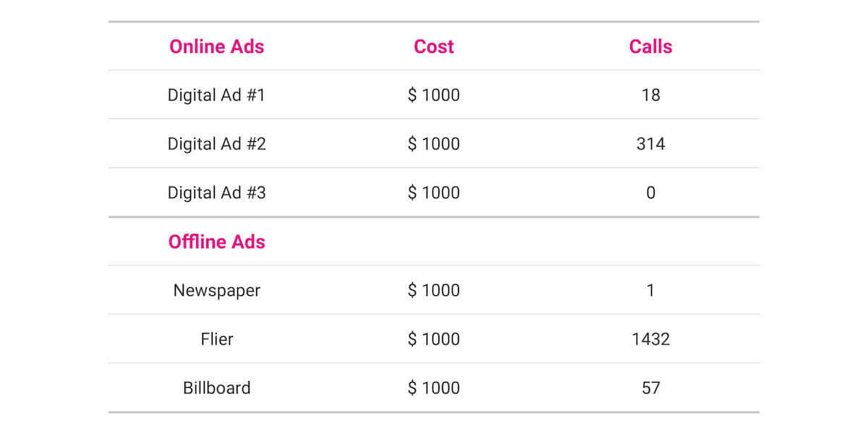The image size is (868, 434).
Task: Click the cost cell for Newspaper
Action: (433, 291)
